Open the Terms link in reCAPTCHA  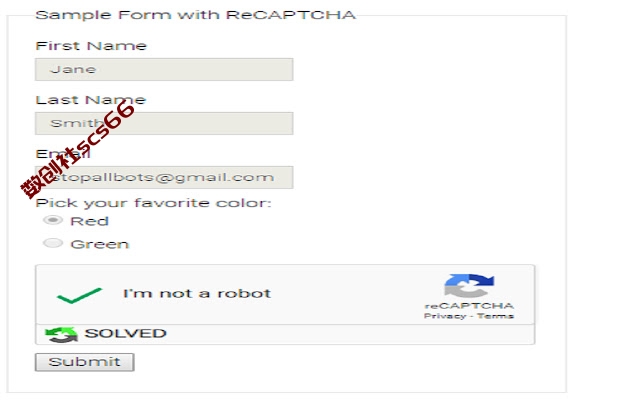495,316
